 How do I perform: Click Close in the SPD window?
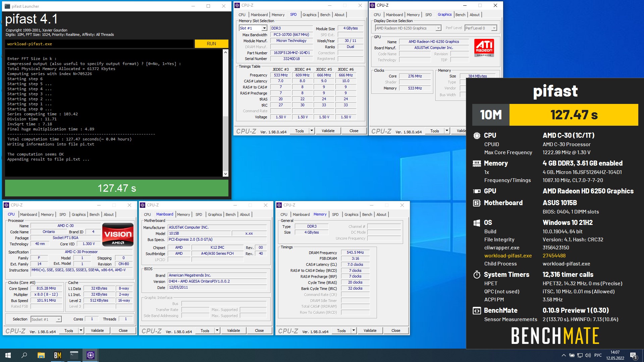354,131
